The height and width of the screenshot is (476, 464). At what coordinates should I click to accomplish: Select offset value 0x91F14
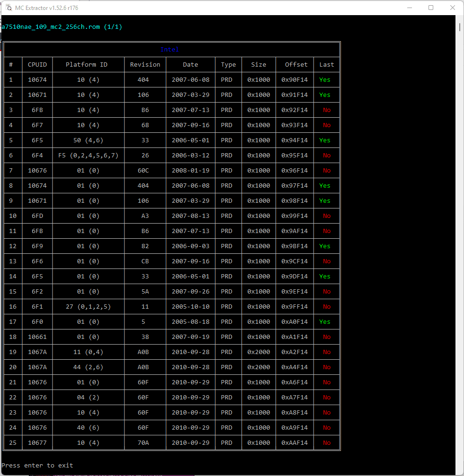(x=294, y=95)
